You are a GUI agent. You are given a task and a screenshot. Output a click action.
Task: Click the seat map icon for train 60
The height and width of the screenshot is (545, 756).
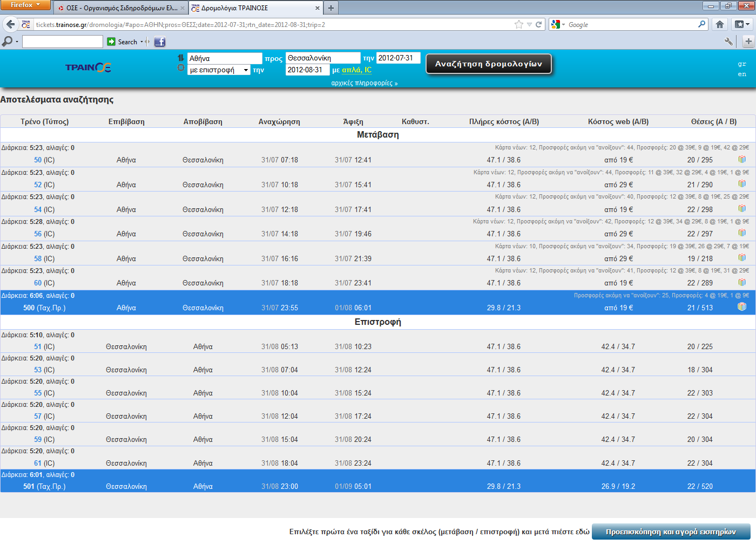742,282
